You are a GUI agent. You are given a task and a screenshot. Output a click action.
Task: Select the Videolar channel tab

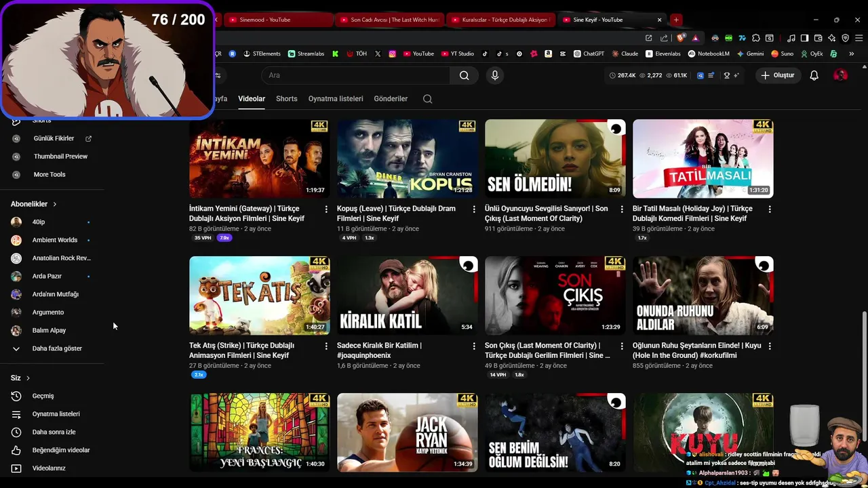[252, 99]
